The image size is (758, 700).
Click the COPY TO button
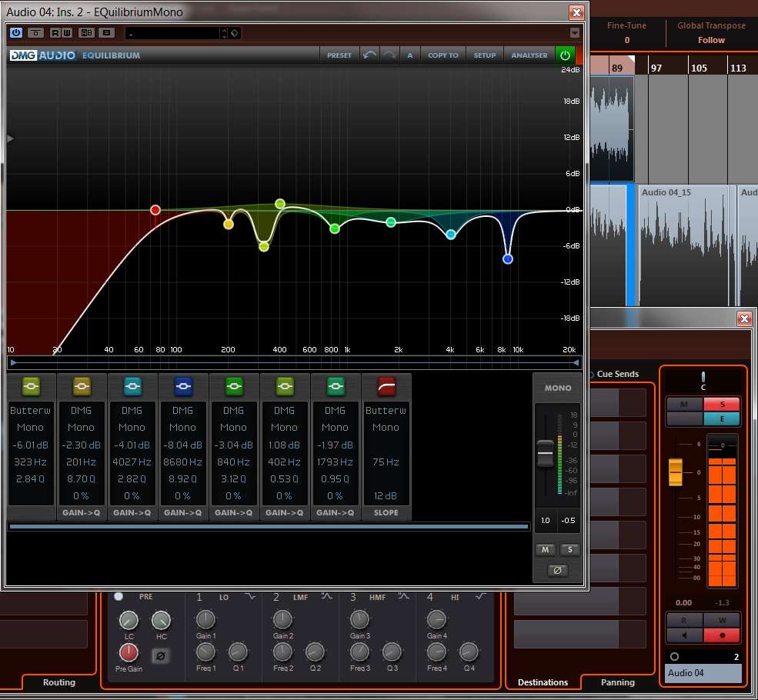[x=442, y=55]
